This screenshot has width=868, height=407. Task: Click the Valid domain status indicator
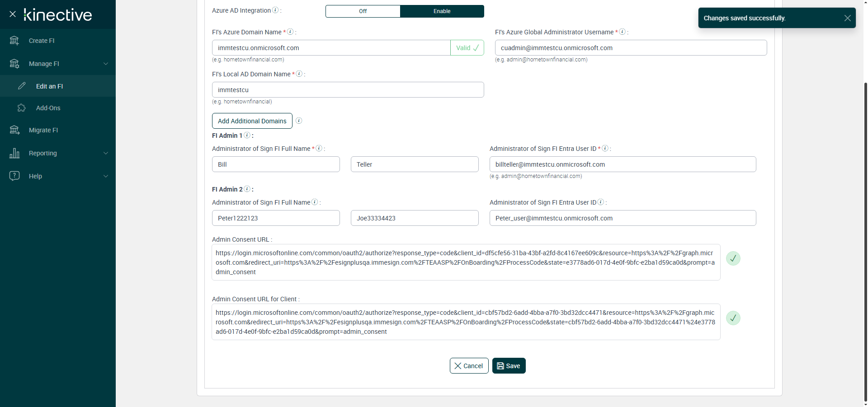pos(467,48)
